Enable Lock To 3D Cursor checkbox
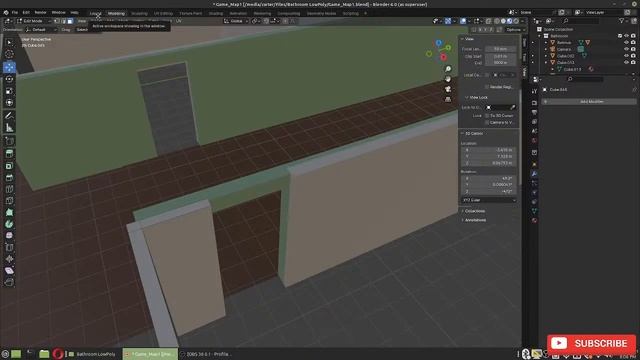This screenshot has width=640, height=360. pos(487,116)
